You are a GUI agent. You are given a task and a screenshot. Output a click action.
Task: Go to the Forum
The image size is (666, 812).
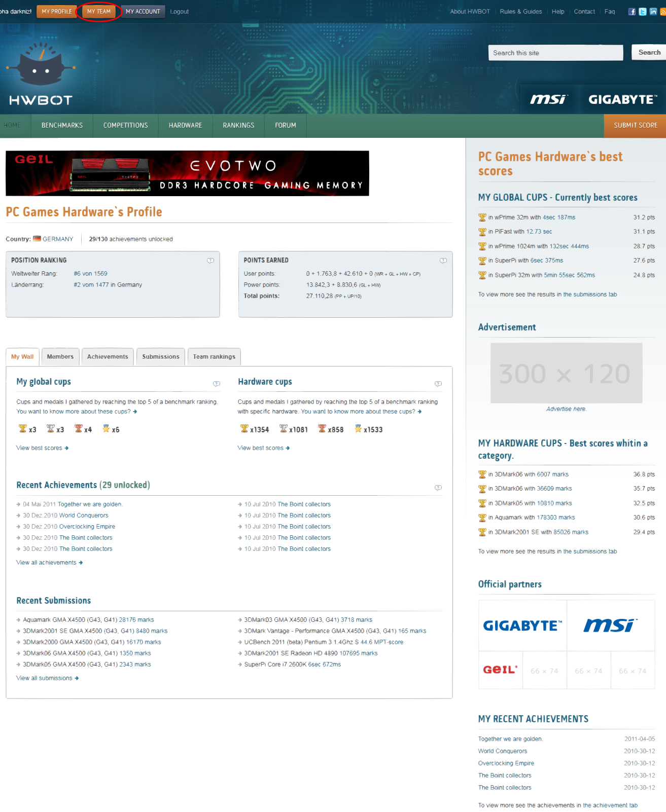(x=286, y=126)
